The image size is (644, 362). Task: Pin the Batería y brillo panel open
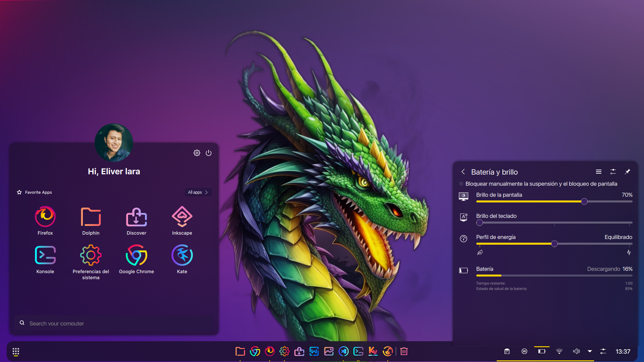[x=628, y=172]
